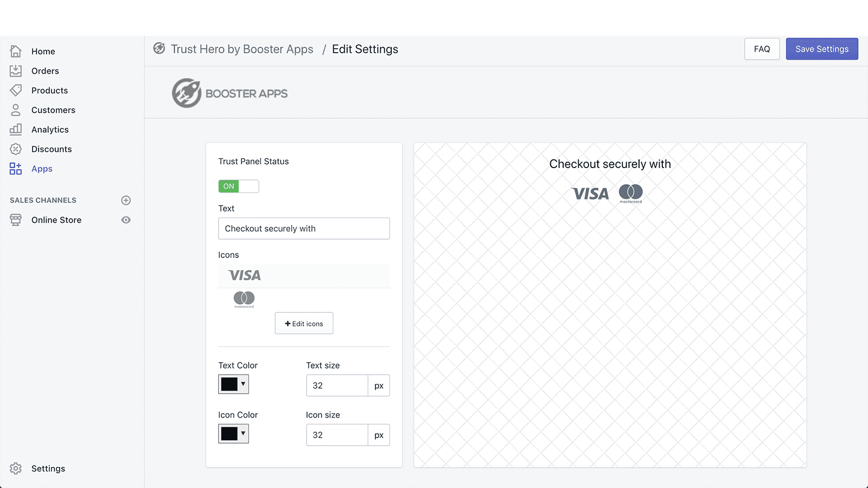Open Products in sidebar
Screen dimensions: 868x488
[49, 91]
